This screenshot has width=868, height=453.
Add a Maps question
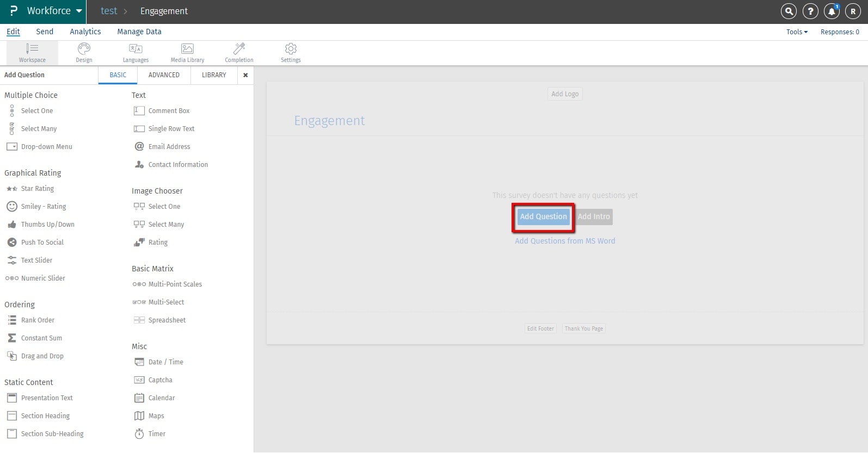(149, 416)
